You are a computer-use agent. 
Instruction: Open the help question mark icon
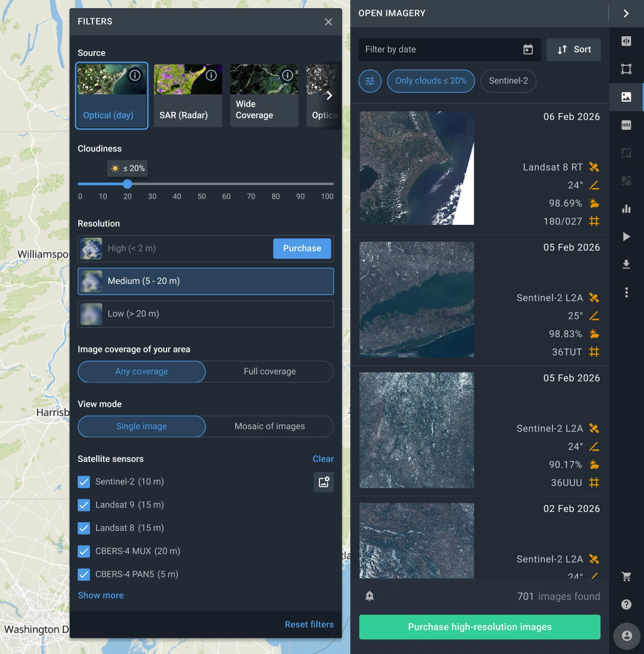click(x=627, y=604)
